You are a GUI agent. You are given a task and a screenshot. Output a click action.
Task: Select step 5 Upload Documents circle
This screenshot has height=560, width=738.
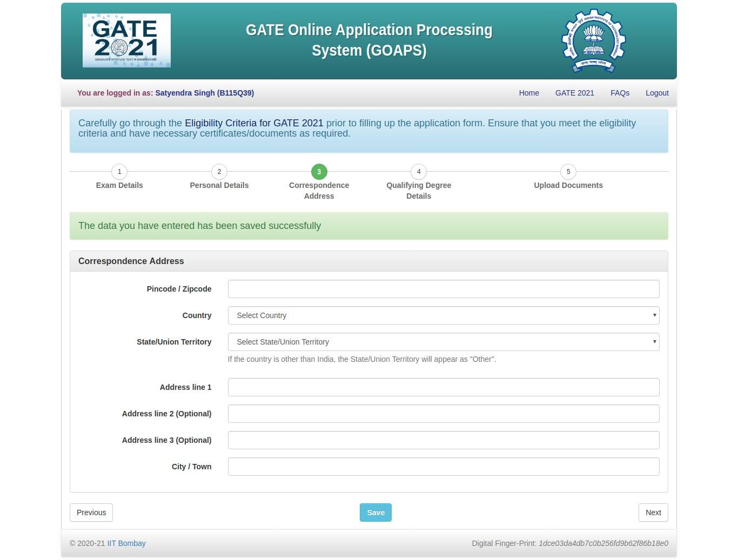coord(568,172)
